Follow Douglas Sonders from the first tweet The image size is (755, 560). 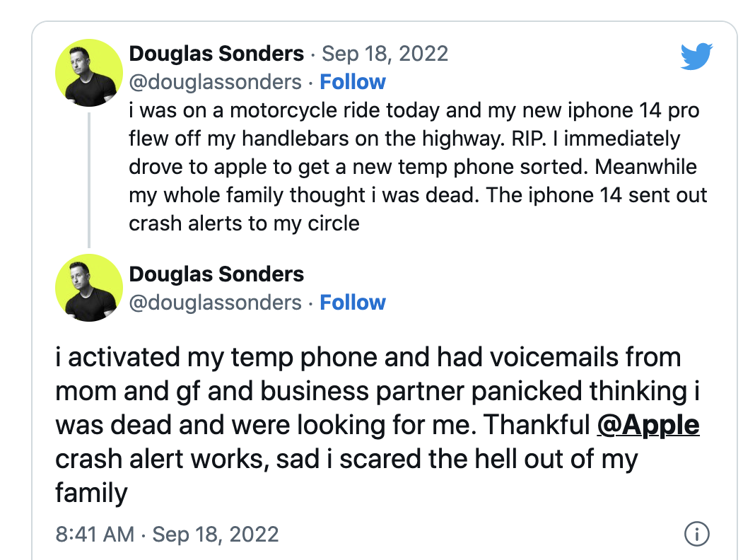pyautogui.click(x=353, y=82)
